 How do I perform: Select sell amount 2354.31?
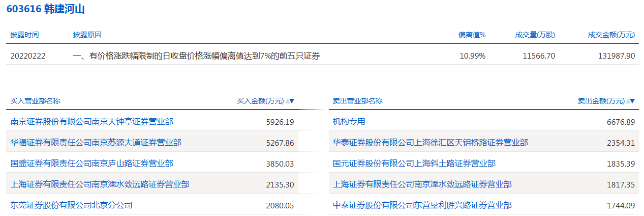coord(621,143)
